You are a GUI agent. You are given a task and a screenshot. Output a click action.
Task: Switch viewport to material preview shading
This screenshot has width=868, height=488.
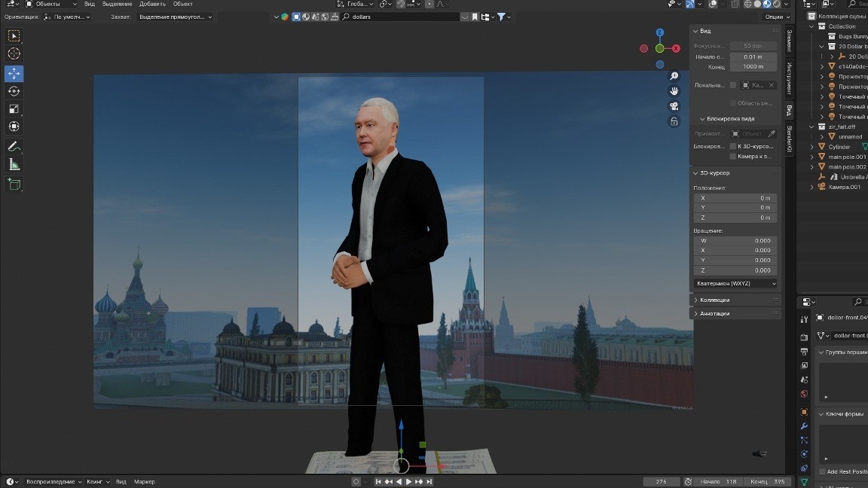pyautogui.click(x=767, y=4)
